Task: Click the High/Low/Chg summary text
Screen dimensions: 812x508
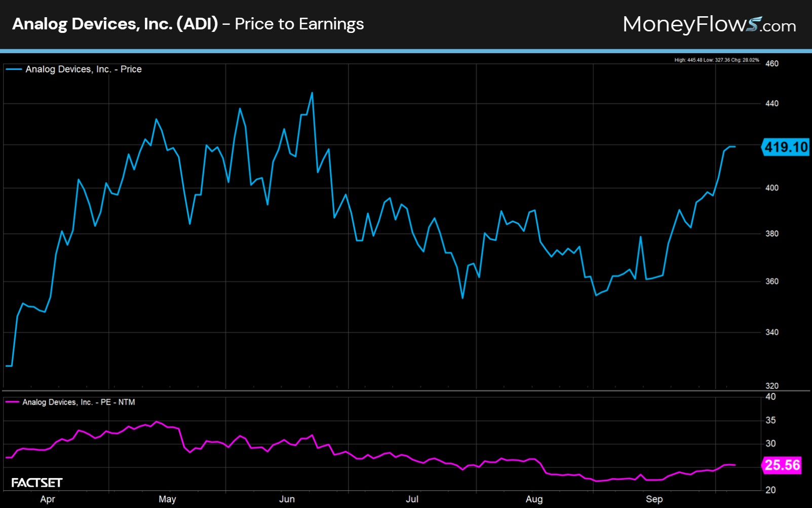Action: [716, 60]
